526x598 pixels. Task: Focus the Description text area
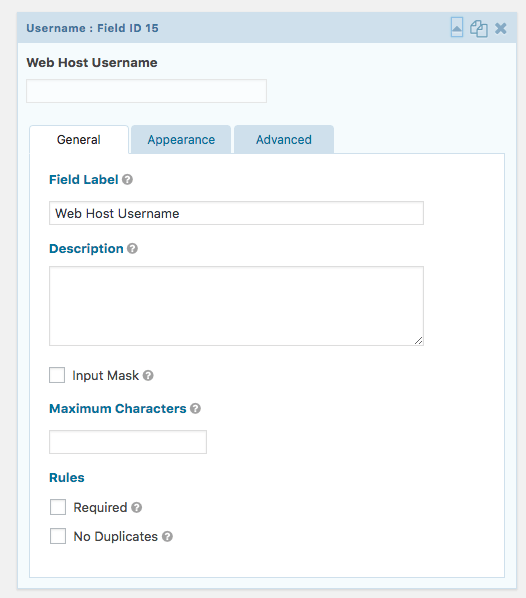pyautogui.click(x=236, y=306)
